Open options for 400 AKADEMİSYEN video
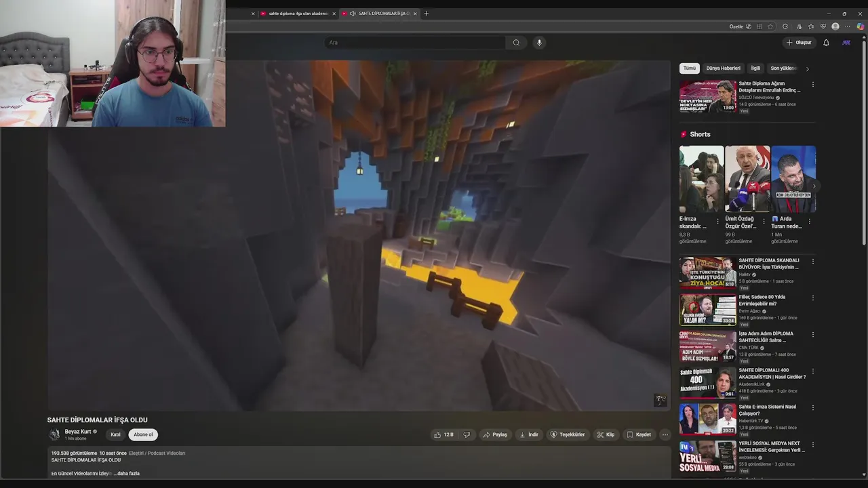868x488 pixels. pos(813,371)
